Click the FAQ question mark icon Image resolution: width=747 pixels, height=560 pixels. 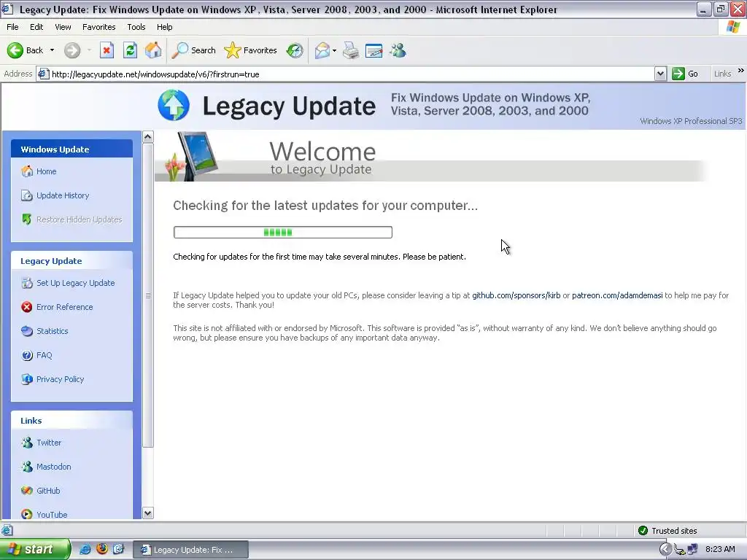click(x=27, y=355)
